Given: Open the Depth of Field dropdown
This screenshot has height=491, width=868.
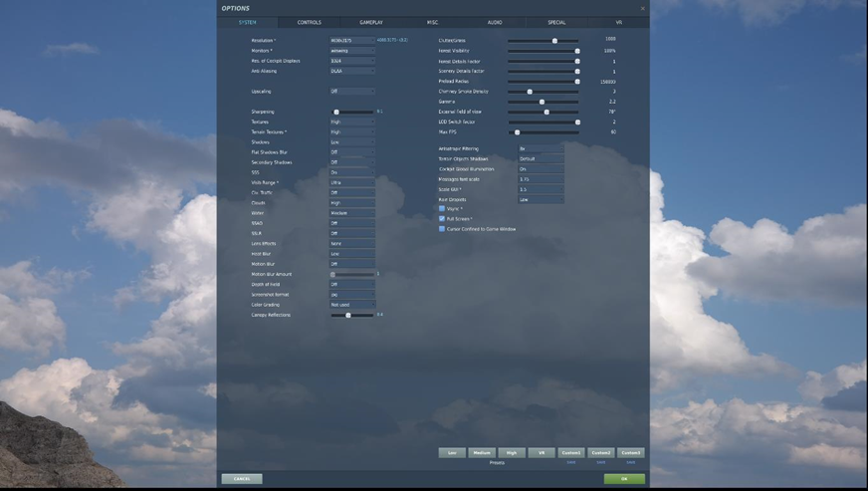Looking at the screenshot, I should [352, 284].
